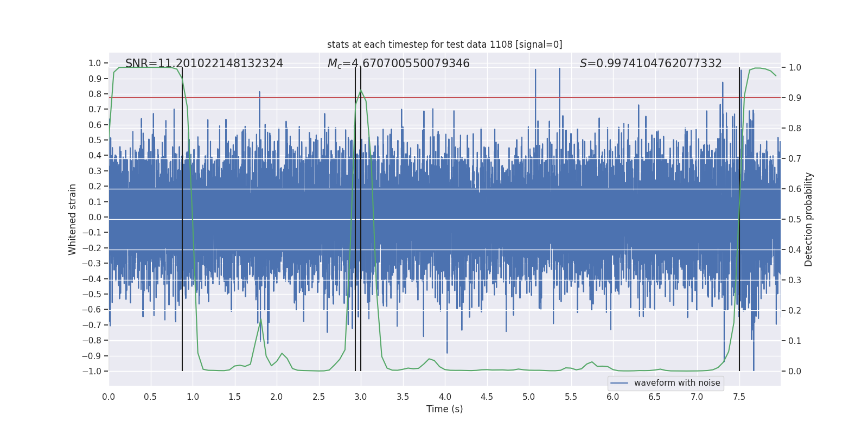868x434 pixels.
Task: Click the 0.8 tick on Detection probability axis
Action: pyautogui.click(x=795, y=129)
